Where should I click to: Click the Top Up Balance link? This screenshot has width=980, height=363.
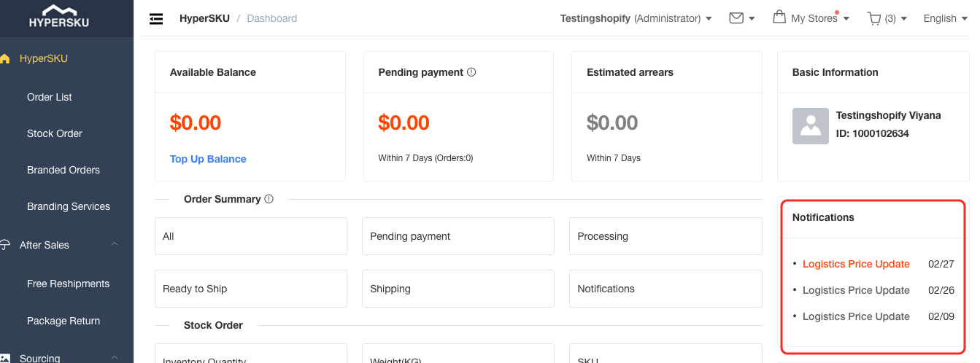tap(208, 159)
